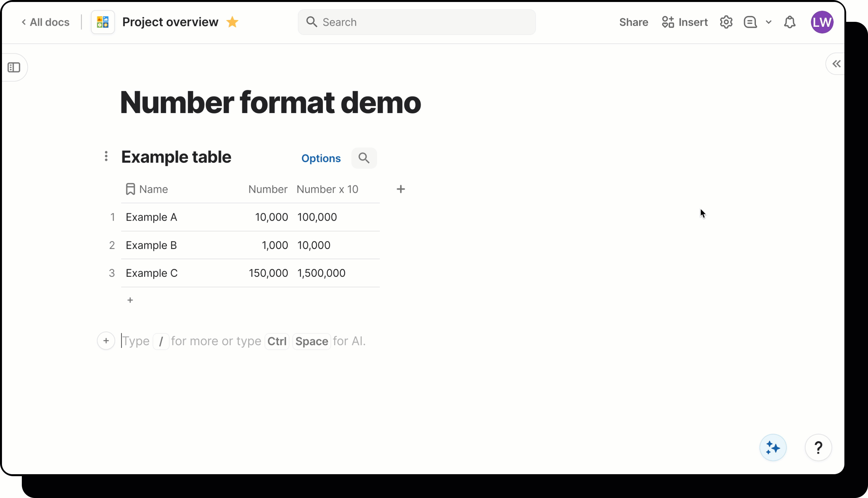Click the Number format demo page title
The image size is (868, 498).
270,103
